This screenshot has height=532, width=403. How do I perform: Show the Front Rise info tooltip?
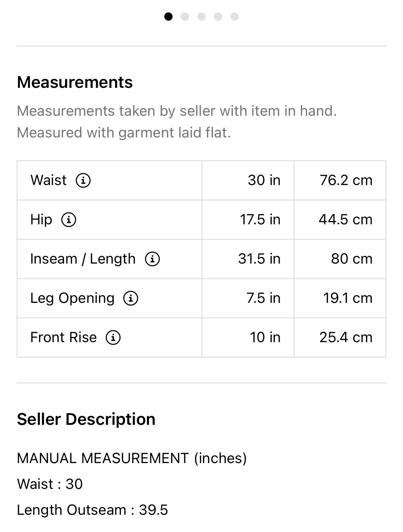point(113,337)
